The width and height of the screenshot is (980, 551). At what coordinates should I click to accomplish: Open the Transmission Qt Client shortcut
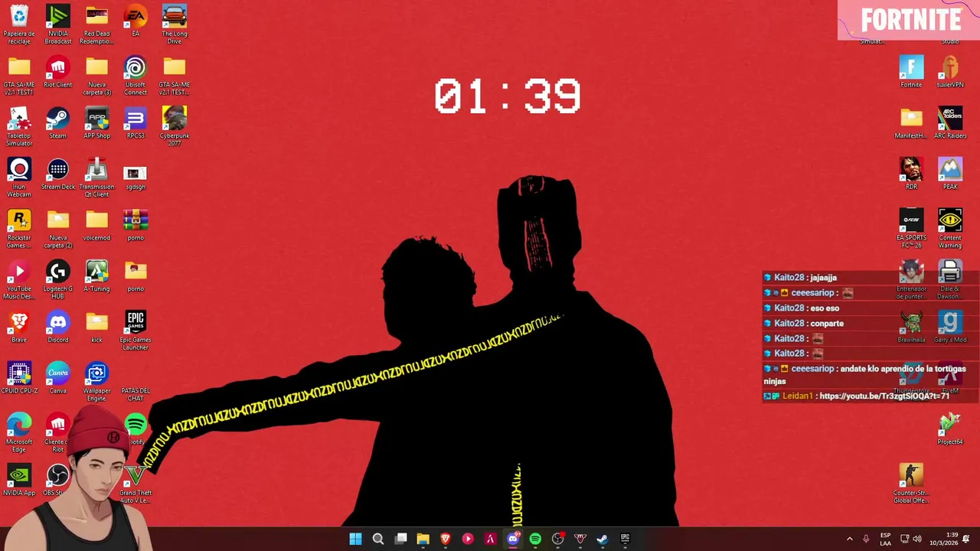96,178
